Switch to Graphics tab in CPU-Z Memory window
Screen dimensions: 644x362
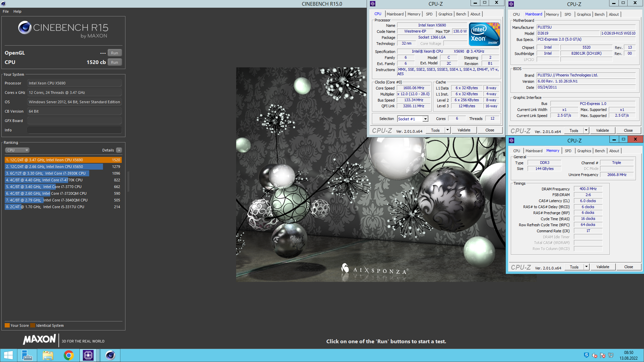[x=584, y=151]
